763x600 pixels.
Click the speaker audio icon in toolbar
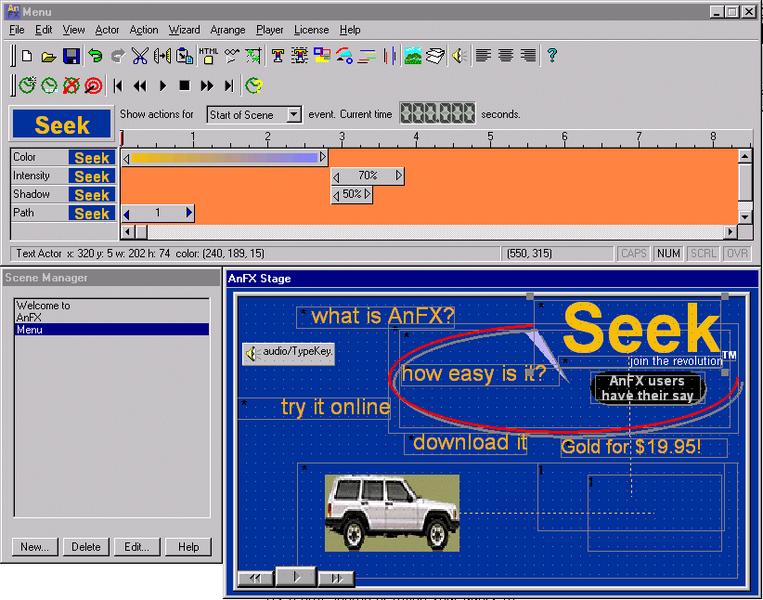[459, 56]
